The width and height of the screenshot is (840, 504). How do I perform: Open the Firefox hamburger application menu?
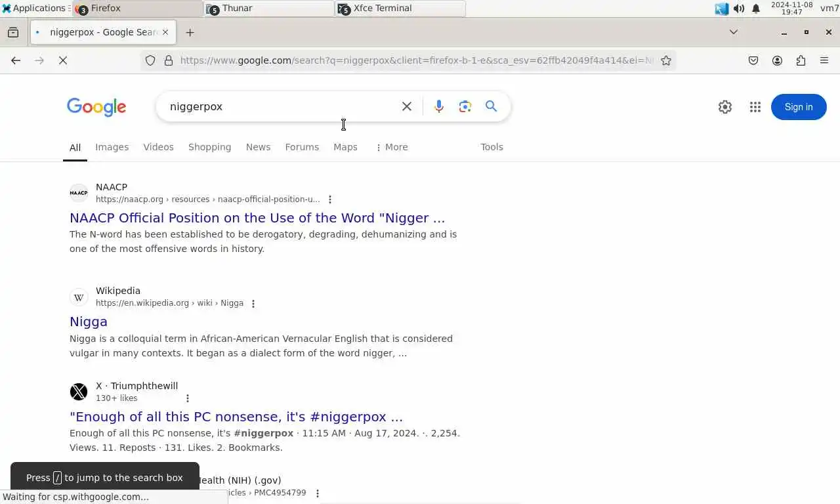tap(824, 60)
